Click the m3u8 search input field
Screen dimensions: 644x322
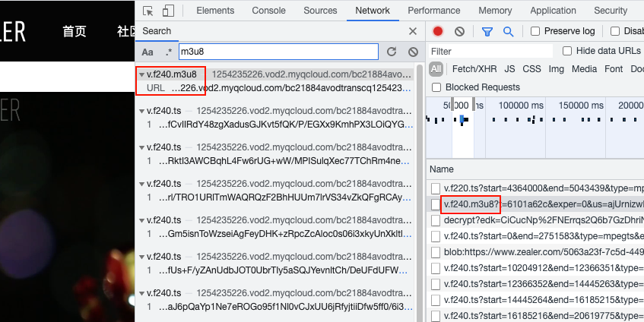coord(278,52)
